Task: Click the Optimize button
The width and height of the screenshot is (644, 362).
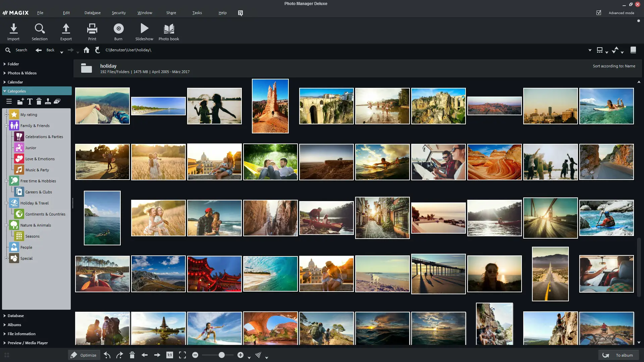Action: click(84, 355)
